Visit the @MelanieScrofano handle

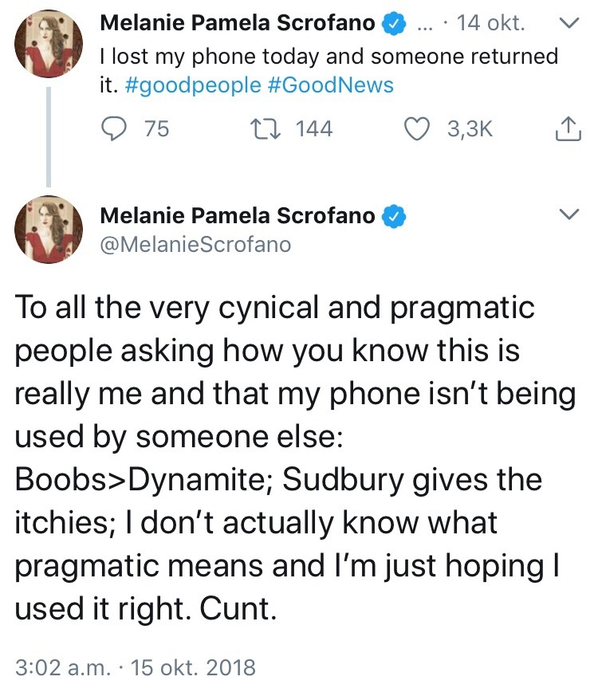point(195,244)
